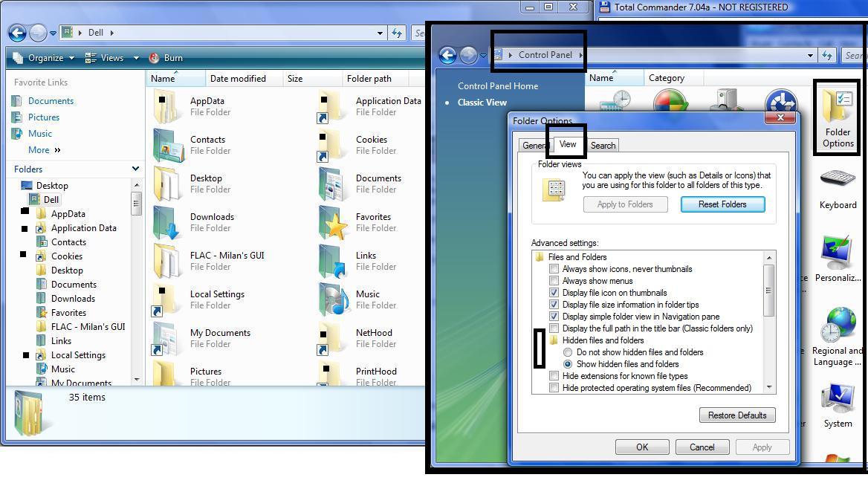This screenshot has height=486, width=868.
Task: Select Show hidden files and folders radio button
Action: [568, 364]
